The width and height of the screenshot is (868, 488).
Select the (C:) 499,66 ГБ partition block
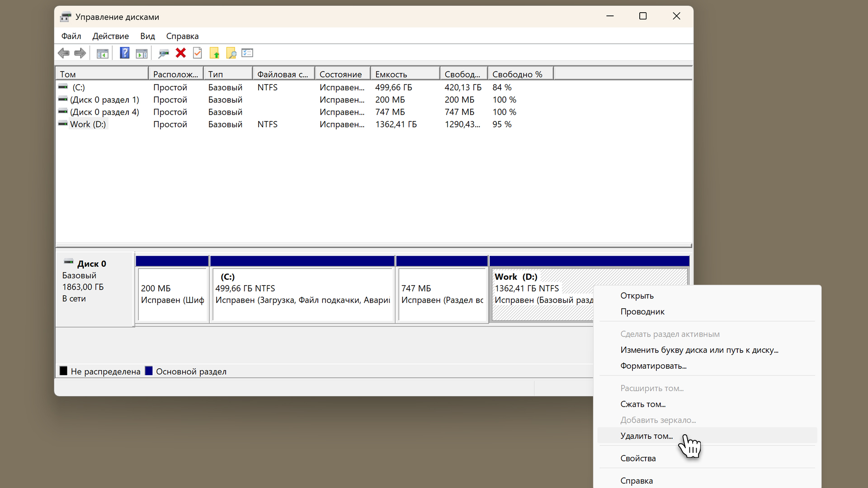tap(302, 294)
